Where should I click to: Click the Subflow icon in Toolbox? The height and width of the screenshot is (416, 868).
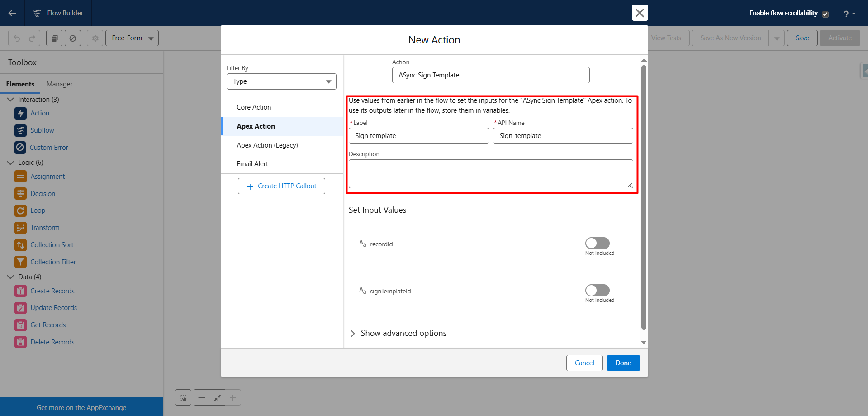[x=20, y=130]
